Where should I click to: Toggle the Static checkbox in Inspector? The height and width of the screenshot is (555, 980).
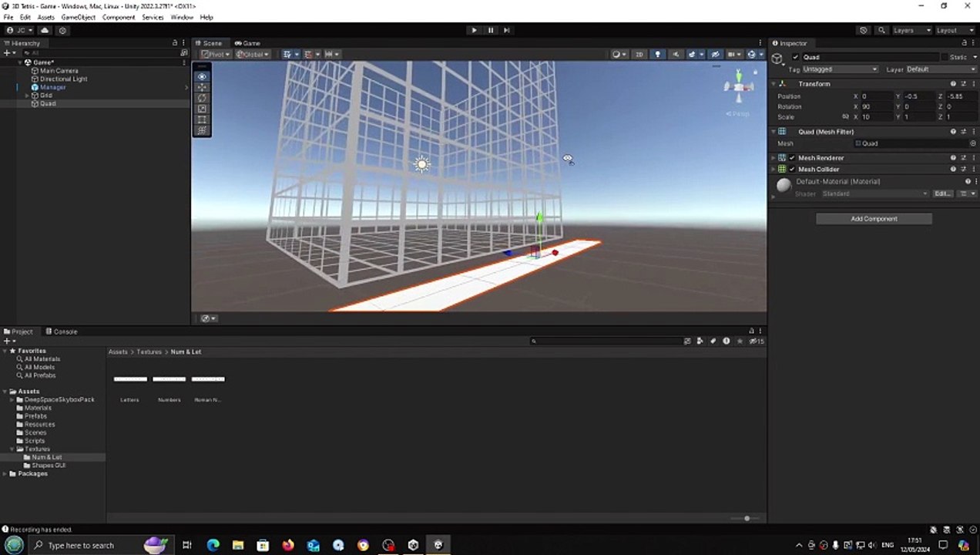945,57
